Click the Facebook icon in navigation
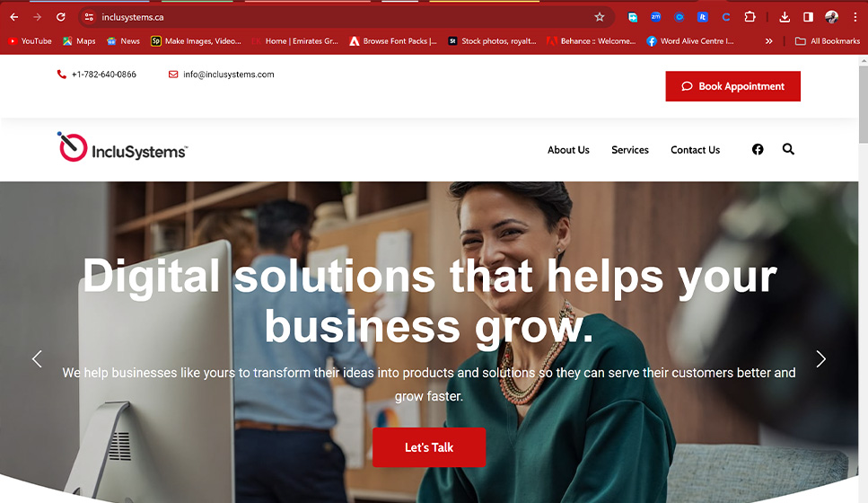Screen dimensions: 868x503 (758, 150)
